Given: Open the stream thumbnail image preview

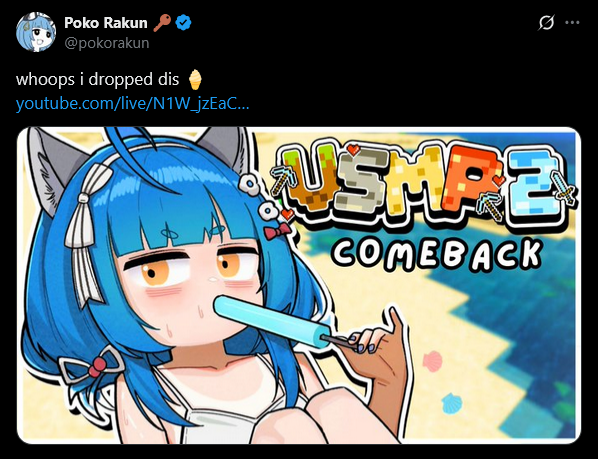Looking at the screenshot, I should pos(299,285).
